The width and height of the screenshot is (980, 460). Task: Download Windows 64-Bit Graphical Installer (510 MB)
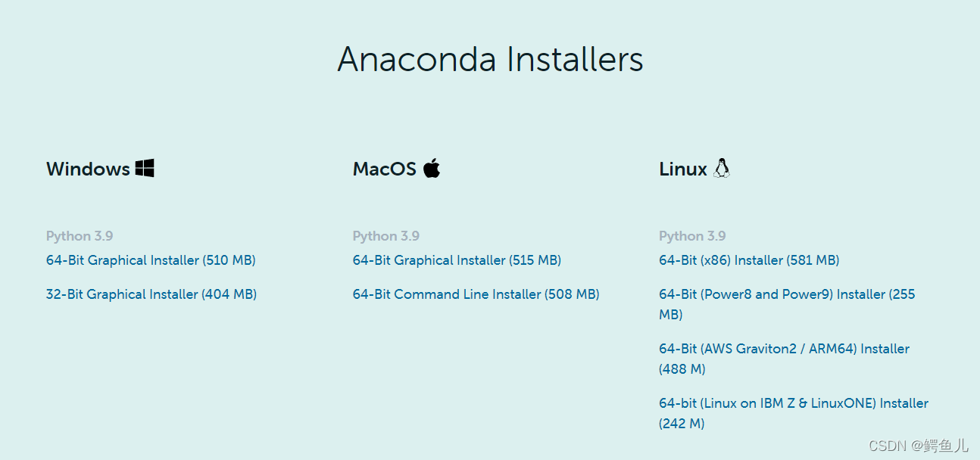(x=151, y=260)
